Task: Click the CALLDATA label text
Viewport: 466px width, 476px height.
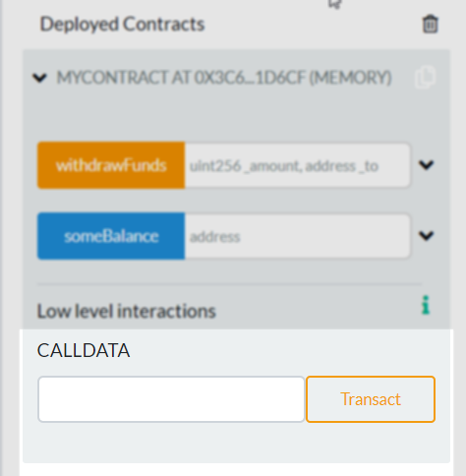Action: 84,350
